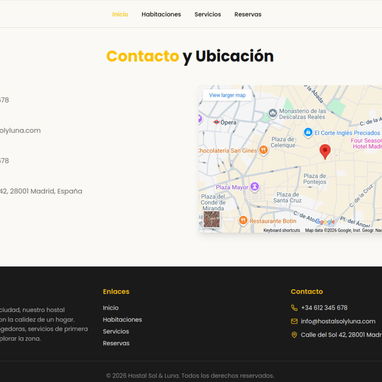Select Reservas in the top navigation
Screen dimensions: 382x382
click(248, 14)
